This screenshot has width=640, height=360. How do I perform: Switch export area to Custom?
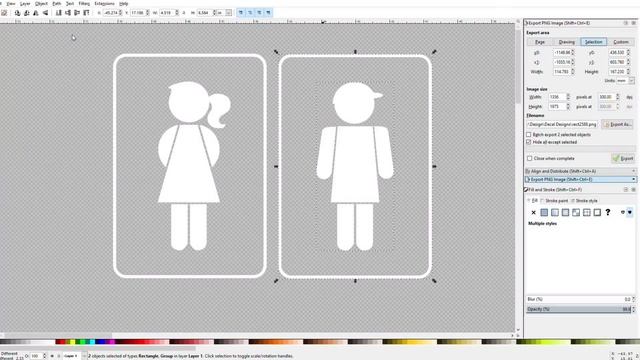click(621, 42)
